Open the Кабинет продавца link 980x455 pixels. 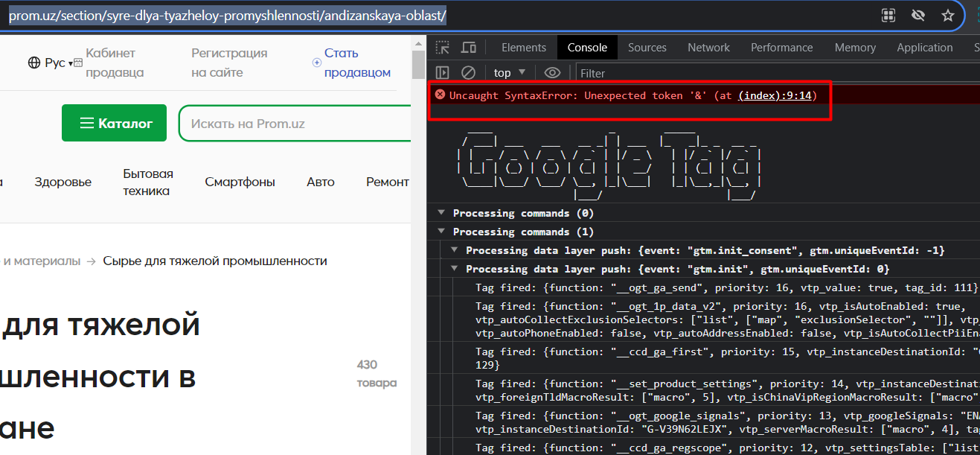pyautogui.click(x=115, y=63)
